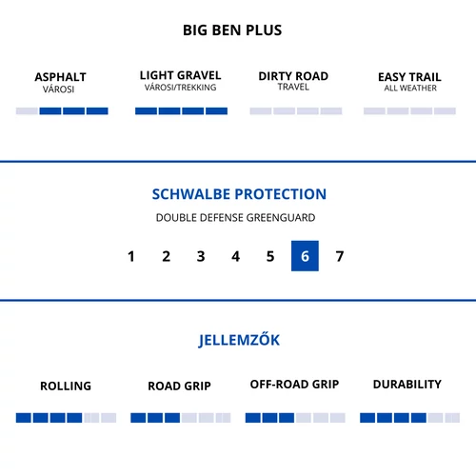The height and width of the screenshot is (476, 476).
Task: Click DOUBLE DEFENSE GREENGUARD text
Action: click(235, 218)
